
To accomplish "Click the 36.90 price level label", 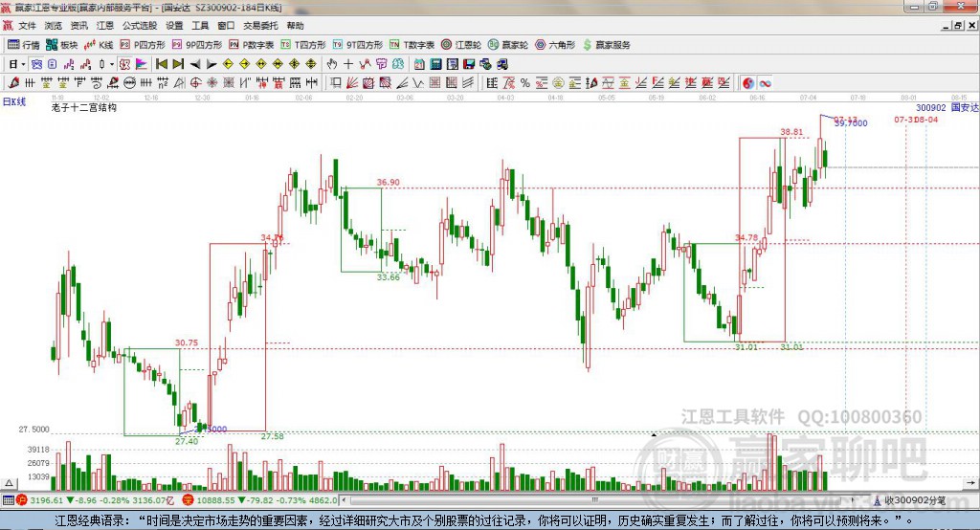I will (389, 182).
